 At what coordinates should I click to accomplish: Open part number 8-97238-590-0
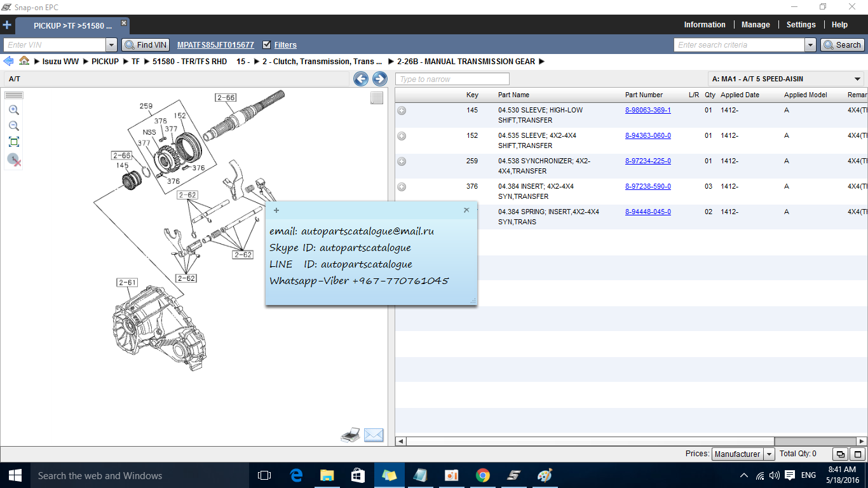[x=648, y=186]
